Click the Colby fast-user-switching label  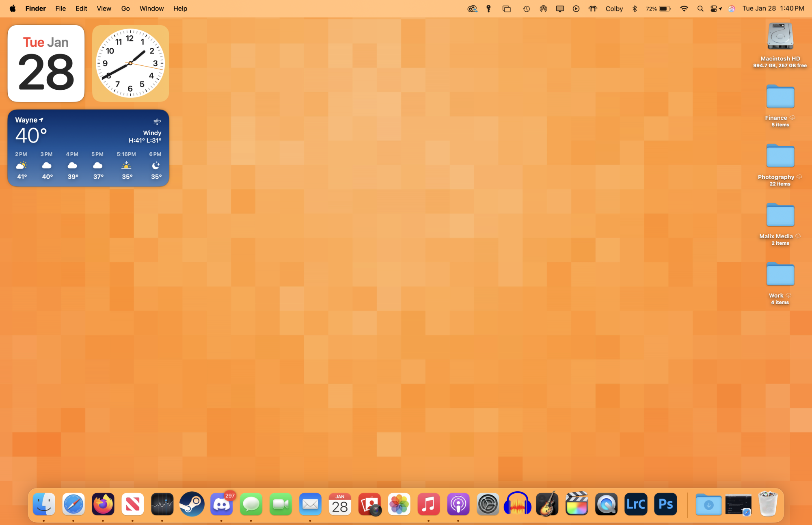pos(614,8)
